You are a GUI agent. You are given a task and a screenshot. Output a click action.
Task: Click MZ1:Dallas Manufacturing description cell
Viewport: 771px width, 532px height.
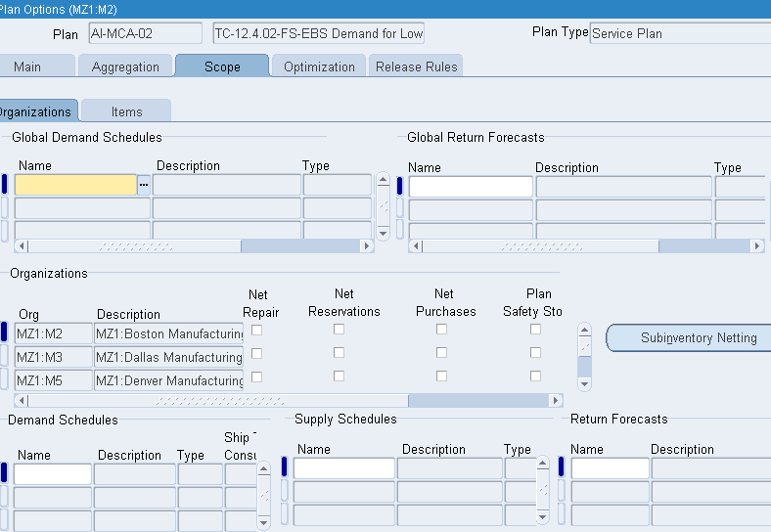(168, 357)
